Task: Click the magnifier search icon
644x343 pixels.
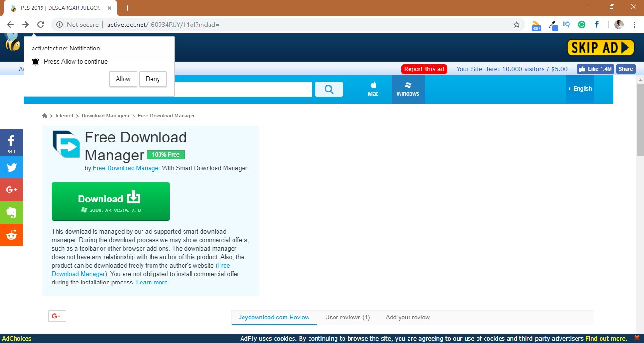Action: pyautogui.click(x=328, y=89)
